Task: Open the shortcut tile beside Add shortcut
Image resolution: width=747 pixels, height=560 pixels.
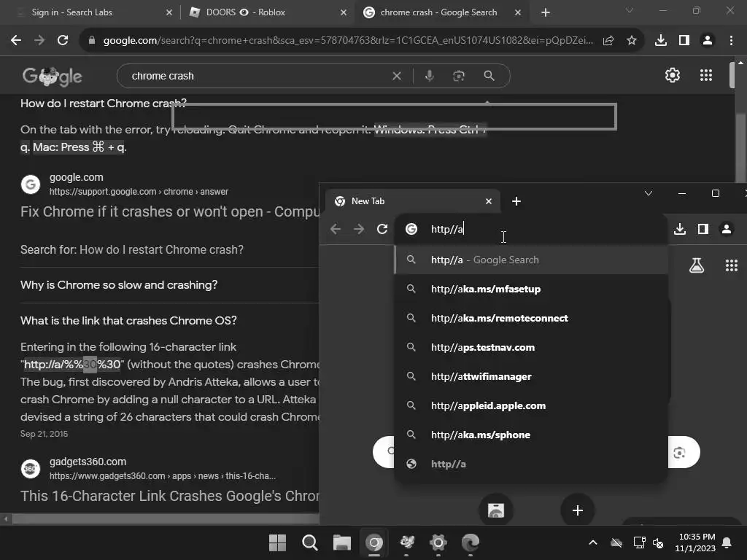Action: coord(496,510)
